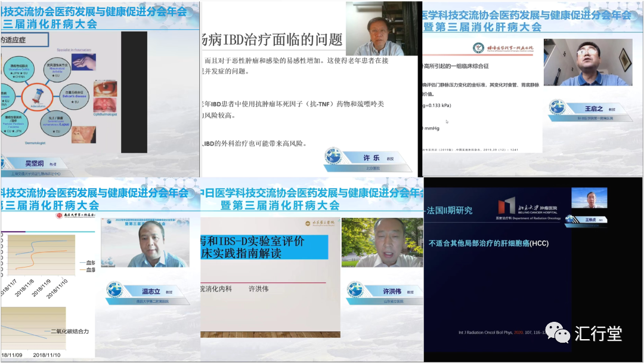Click the blue "IBS-D实验室评价" title box

(x=265, y=247)
